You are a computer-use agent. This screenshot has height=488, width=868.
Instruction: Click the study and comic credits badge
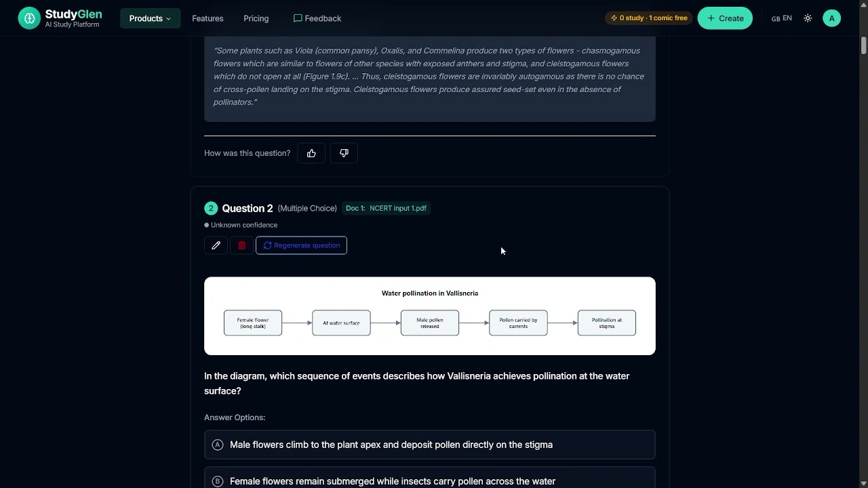[x=649, y=18]
